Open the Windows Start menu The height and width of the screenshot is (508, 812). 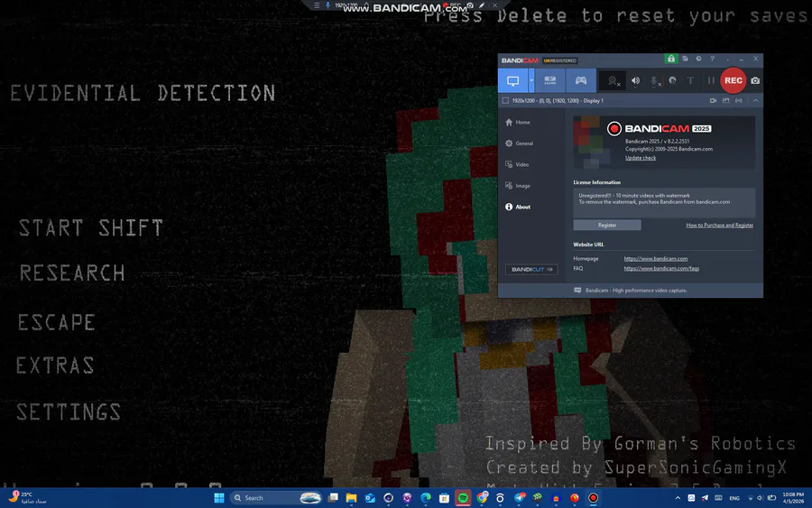tap(219, 498)
